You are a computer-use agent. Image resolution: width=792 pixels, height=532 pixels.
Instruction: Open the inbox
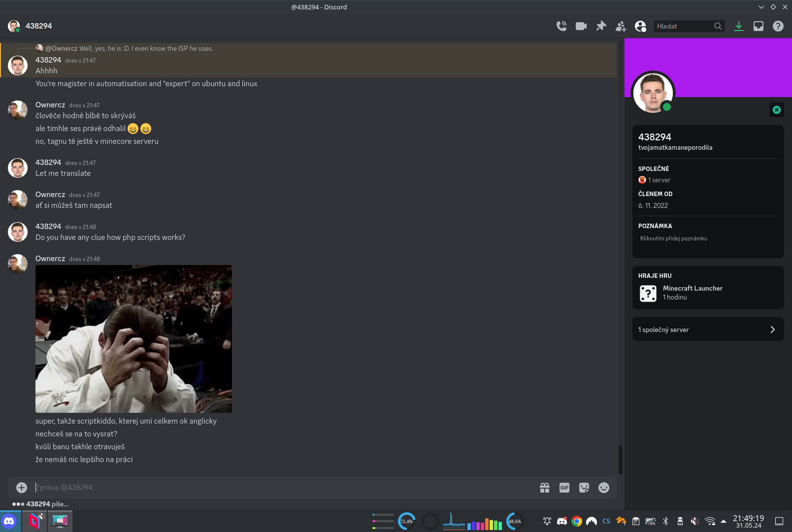pos(759,26)
